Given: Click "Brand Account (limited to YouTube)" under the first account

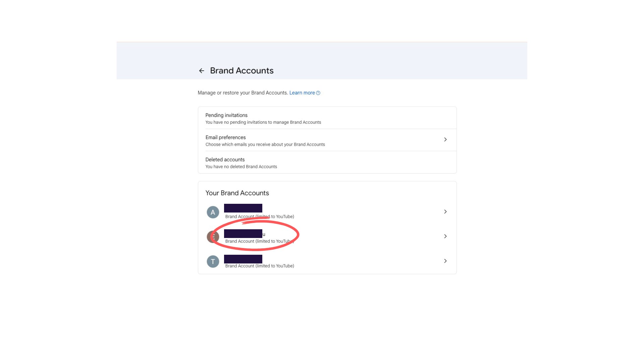Looking at the screenshot, I should (x=260, y=217).
